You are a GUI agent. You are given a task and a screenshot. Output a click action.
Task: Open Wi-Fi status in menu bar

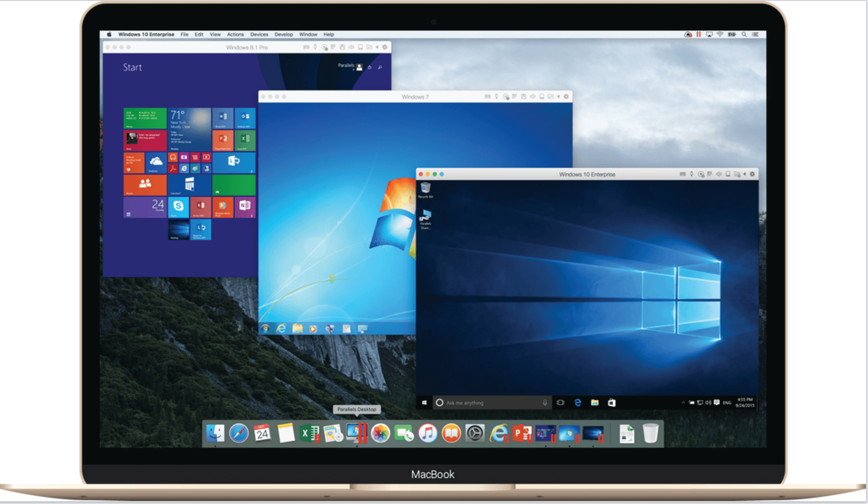coord(720,35)
